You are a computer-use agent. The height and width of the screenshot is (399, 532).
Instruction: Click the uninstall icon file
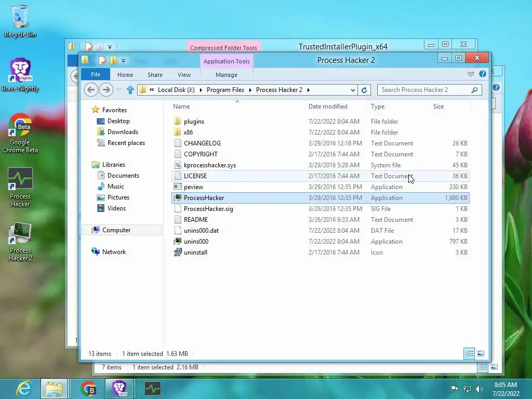tap(178, 252)
